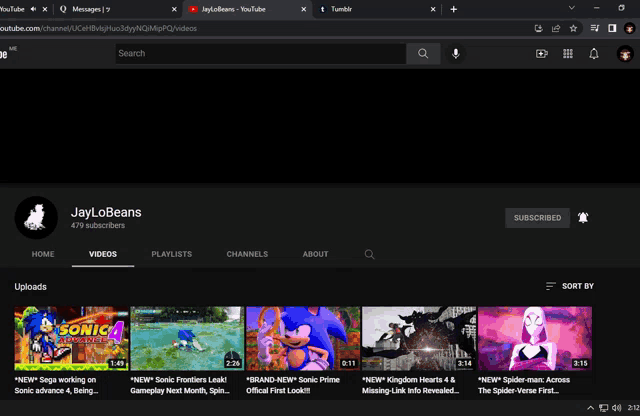The width and height of the screenshot is (640, 416).
Task: Bookmark this page with star icon
Action: click(573, 28)
